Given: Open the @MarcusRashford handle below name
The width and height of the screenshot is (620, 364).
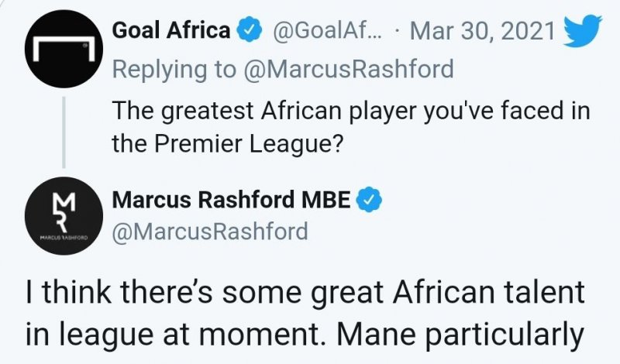Looking at the screenshot, I should pos(210,231).
